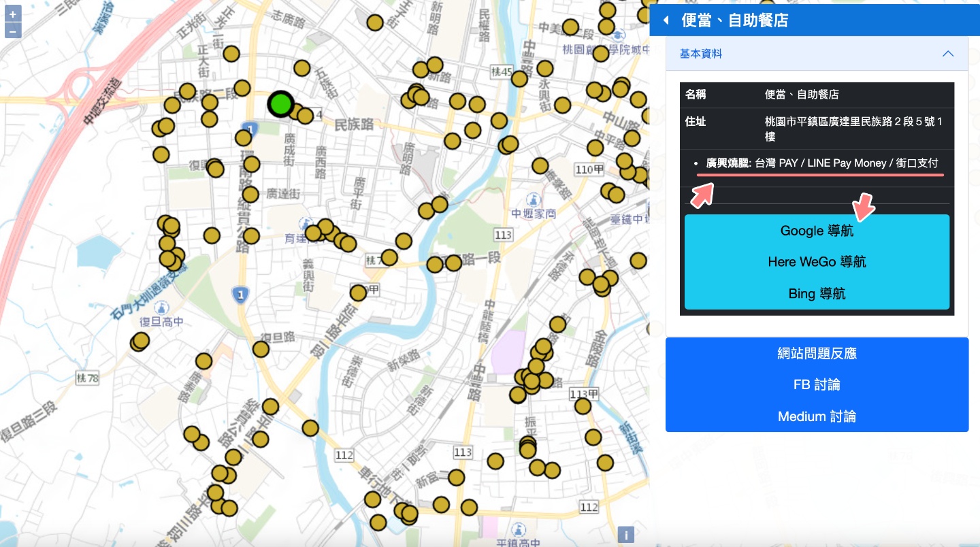
Task: Click the 網站問題反應 feedback button
Action: coord(816,353)
